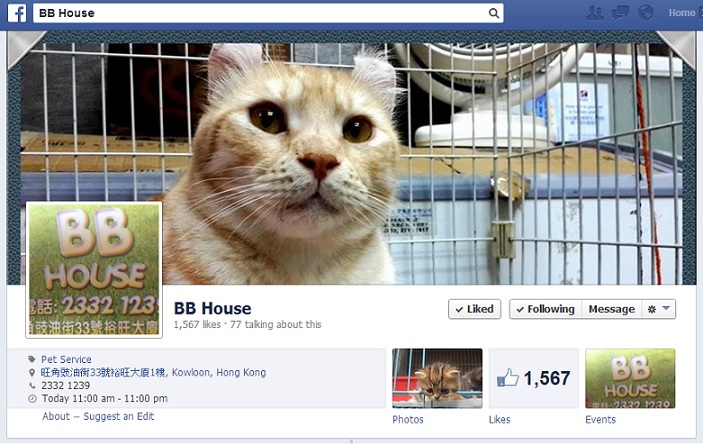Open the About link
Image resolution: width=703 pixels, height=445 pixels.
tap(56, 416)
